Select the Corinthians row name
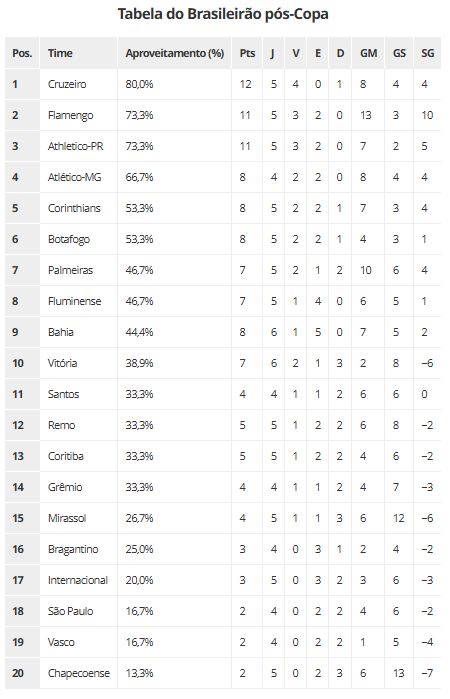450x699 pixels. coord(74,208)
